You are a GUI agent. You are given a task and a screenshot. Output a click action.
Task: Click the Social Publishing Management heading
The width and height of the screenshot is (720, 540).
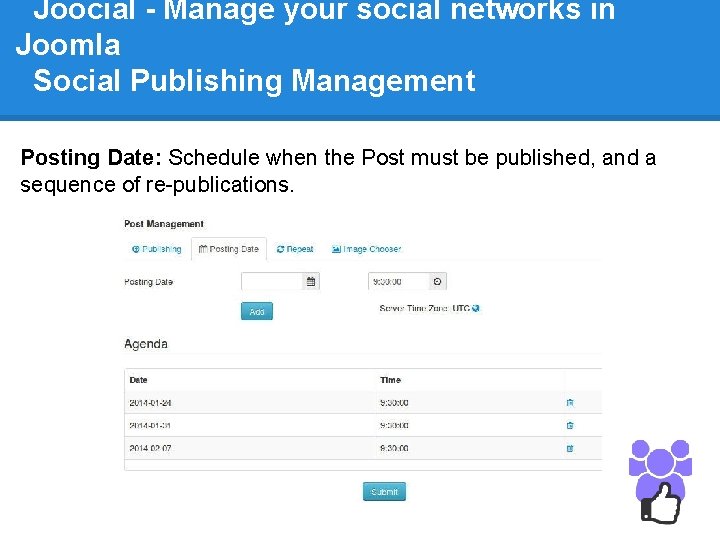254,81
